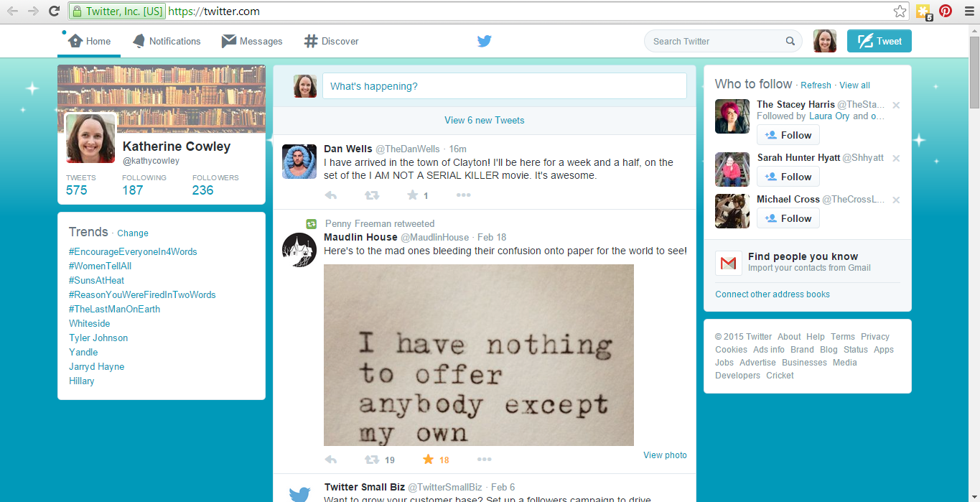The image size is (980, 502).
Task: Open more options on Maudlin House tweet
Action: coord(485,460)
